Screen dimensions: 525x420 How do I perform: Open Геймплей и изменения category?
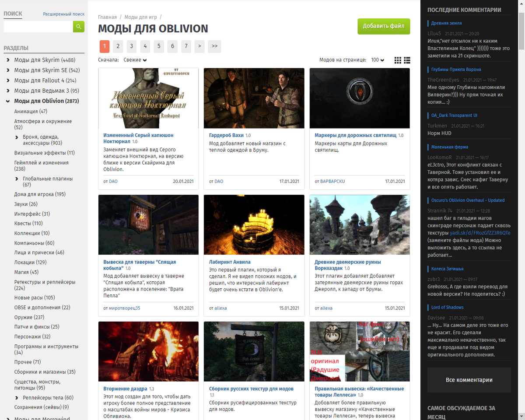(42, 165)
